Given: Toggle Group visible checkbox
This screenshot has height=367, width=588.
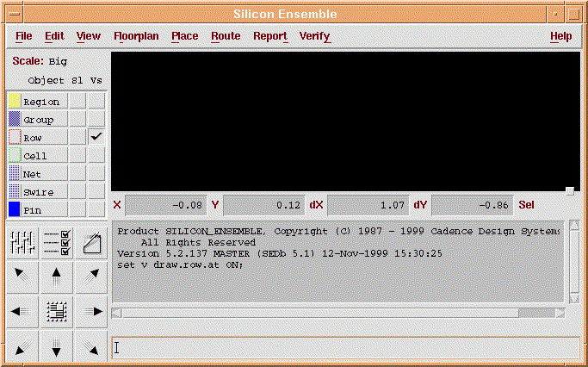Looking at the screenshot, I should click(96, 119).
